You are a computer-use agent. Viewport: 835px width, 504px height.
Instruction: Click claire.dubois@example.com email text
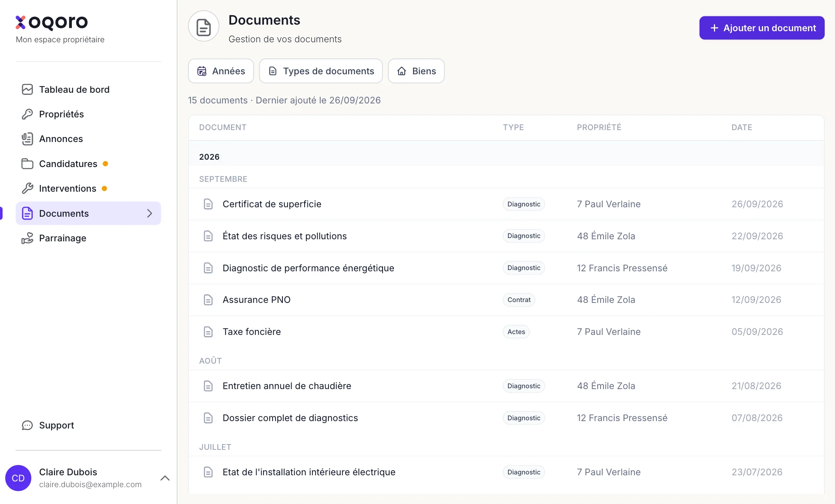tap(90, 484)
